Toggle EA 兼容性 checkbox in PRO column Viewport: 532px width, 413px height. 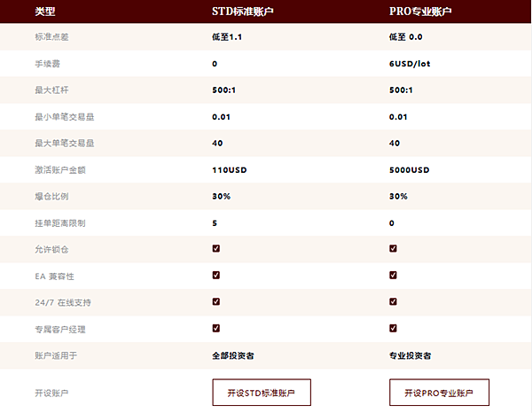coord(393,275)
